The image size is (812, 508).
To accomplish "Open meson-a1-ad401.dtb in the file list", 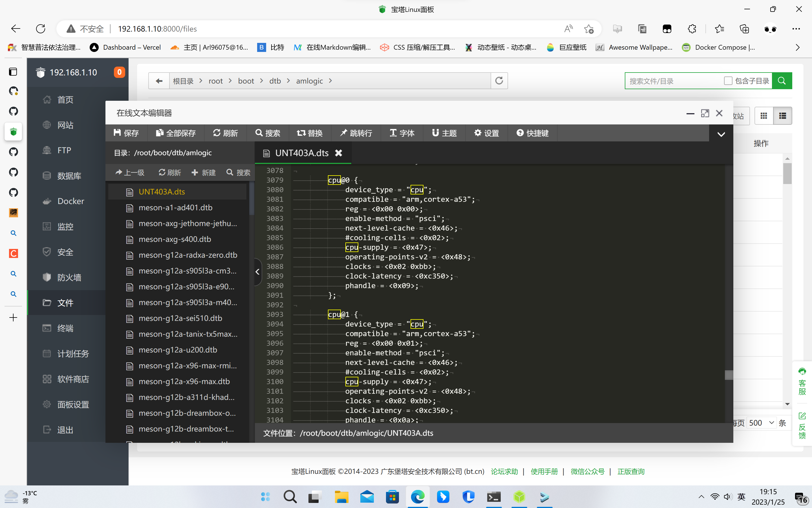I will (x=175, y=208).
